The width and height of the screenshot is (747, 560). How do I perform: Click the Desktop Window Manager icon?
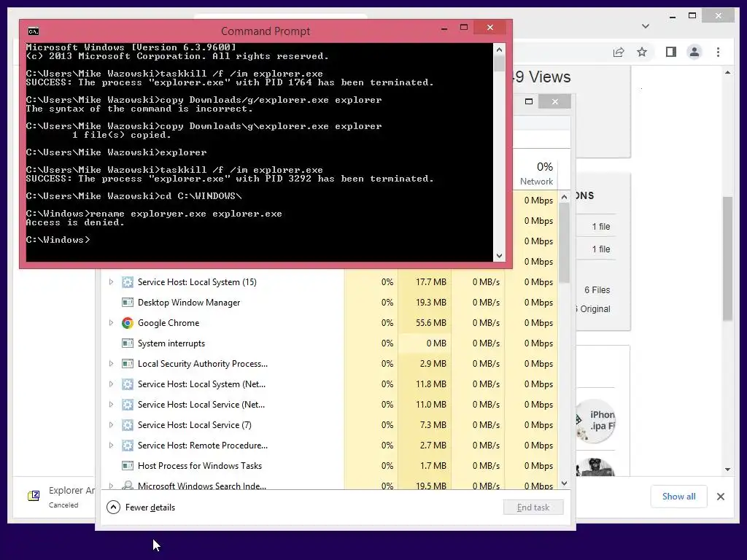coord(127,303)
